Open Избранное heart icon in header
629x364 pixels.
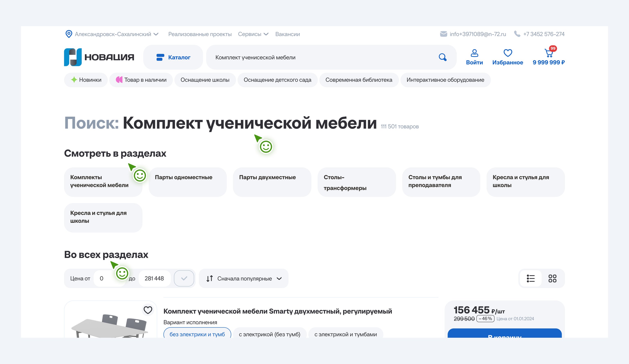[507, 53]
